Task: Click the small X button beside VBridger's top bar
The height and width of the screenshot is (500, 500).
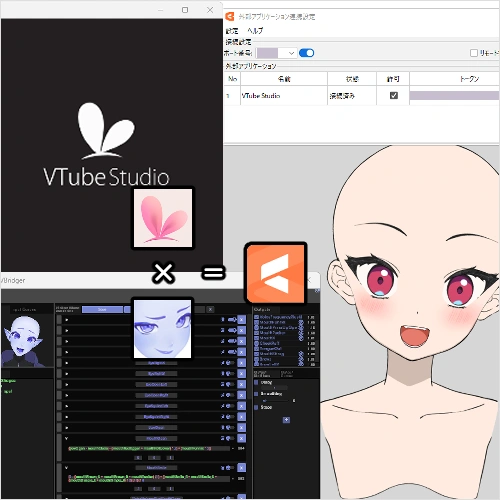Action: click(x=210, y=309)
